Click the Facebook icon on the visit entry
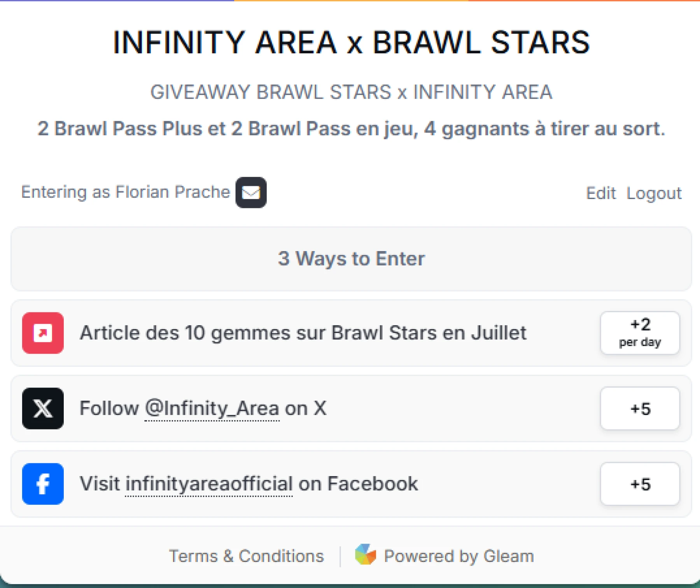The image size is (700, 588). click(43, 484)
